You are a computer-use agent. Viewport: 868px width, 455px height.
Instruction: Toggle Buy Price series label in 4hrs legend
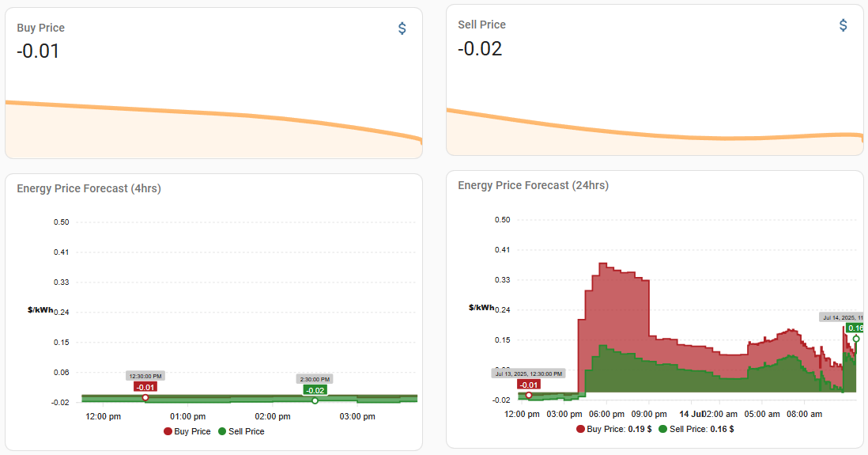coord(193,431)
